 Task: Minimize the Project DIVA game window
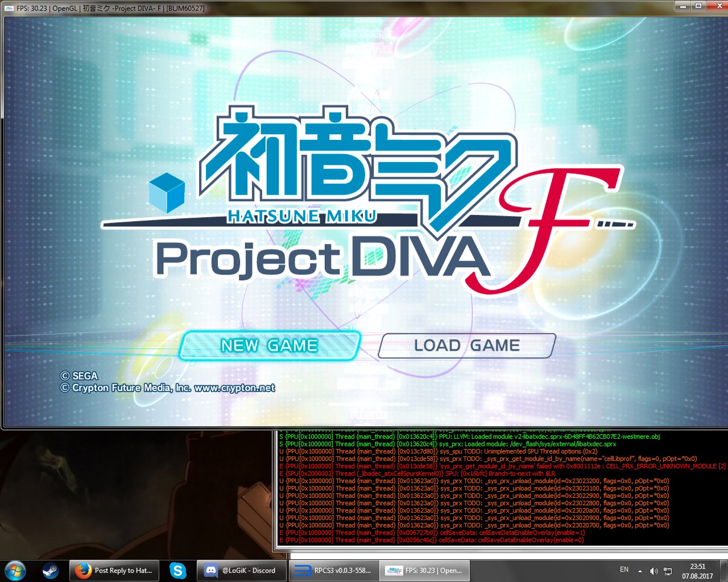point(682,6)
